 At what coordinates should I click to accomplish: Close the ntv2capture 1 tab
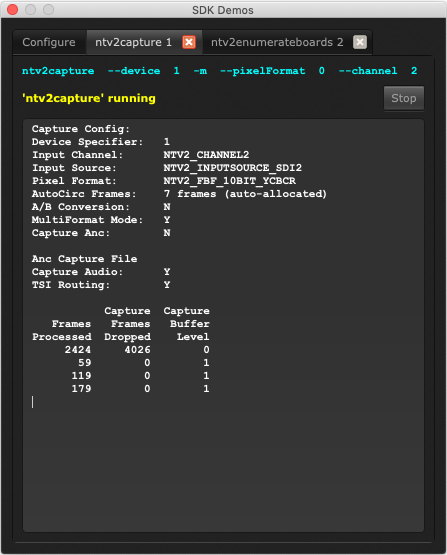[x=189, y=42]
